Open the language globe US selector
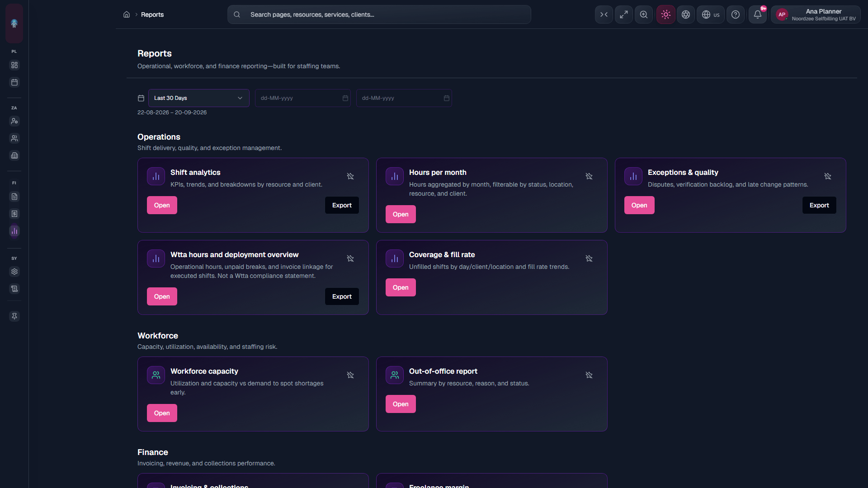Screen dimensions: 868x488 711,14
